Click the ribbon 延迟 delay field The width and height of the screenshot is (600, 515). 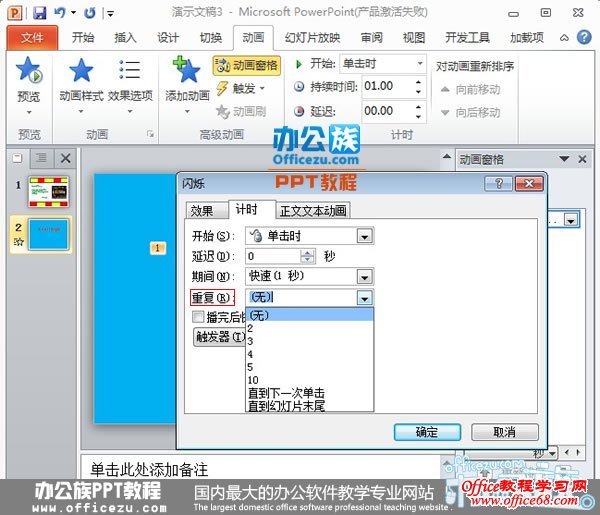coord(387,111)
